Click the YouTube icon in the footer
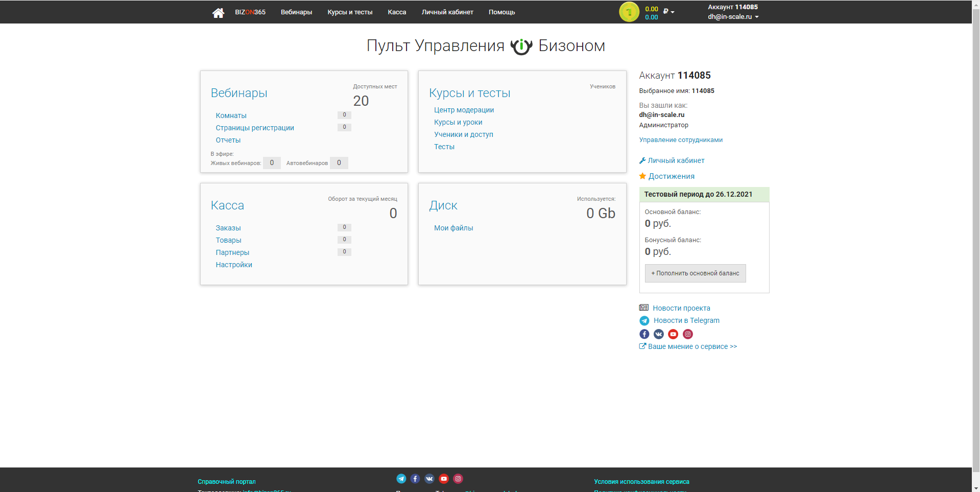The height and width of the screenshot is (492, 980). pos(444,479)
